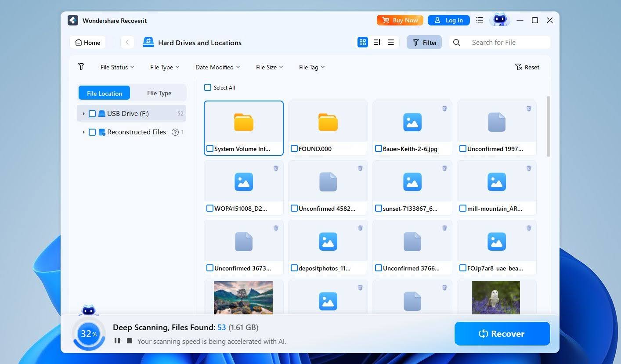
Task: Check the FOUND.000 checkbox
Action: tap(294, 148)
